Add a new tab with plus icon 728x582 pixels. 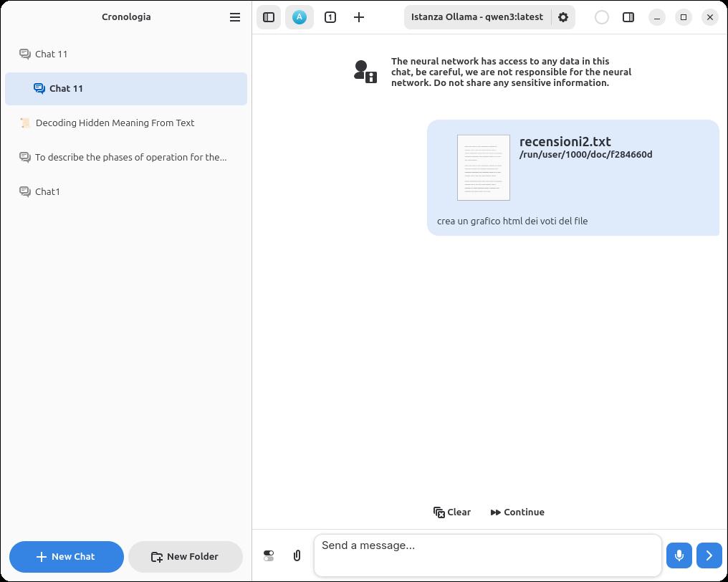359,17
